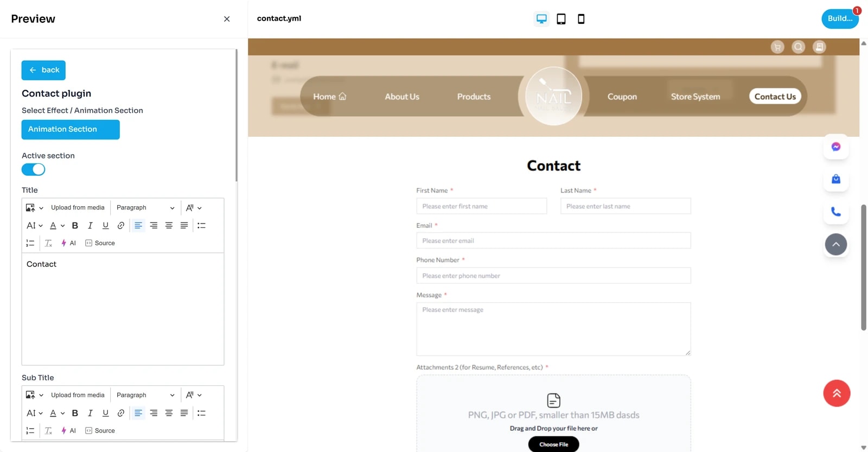Image resolution: width=868 pixels, height=452 pixels.
Task: Open the AI assistant in the Title editor
Action: [68, 243]
